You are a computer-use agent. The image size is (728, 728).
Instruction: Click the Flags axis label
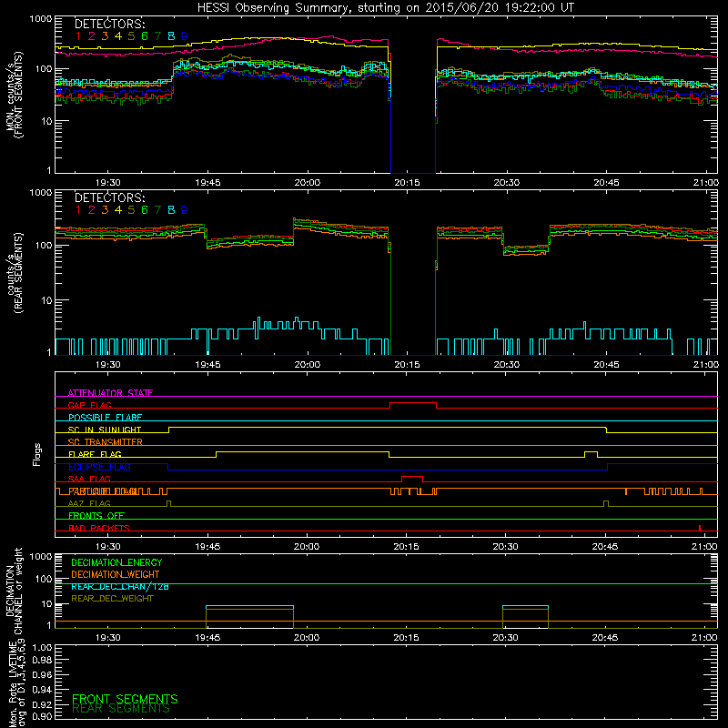click(37, 454)
